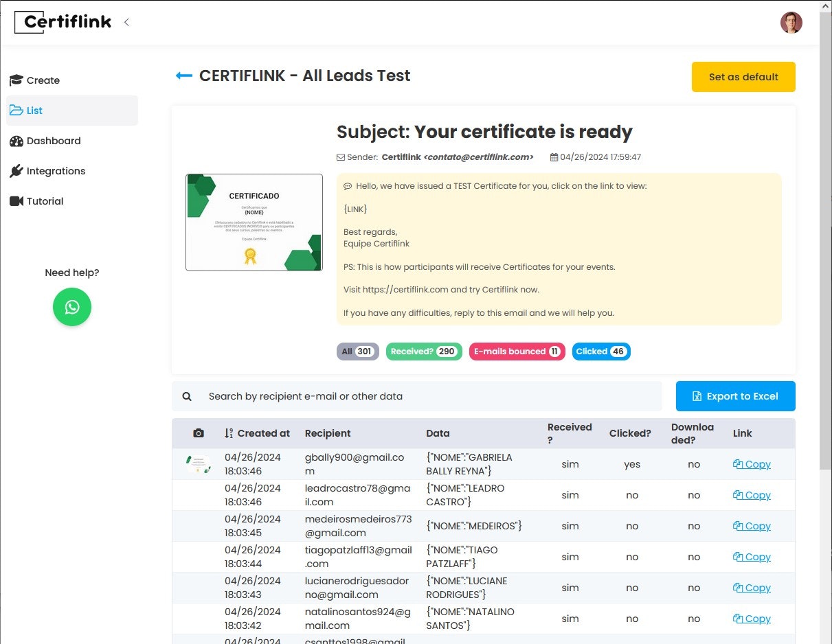Copy link for tiagopatzlaff13 row
The image size is (832, 644).
(752, 557)
